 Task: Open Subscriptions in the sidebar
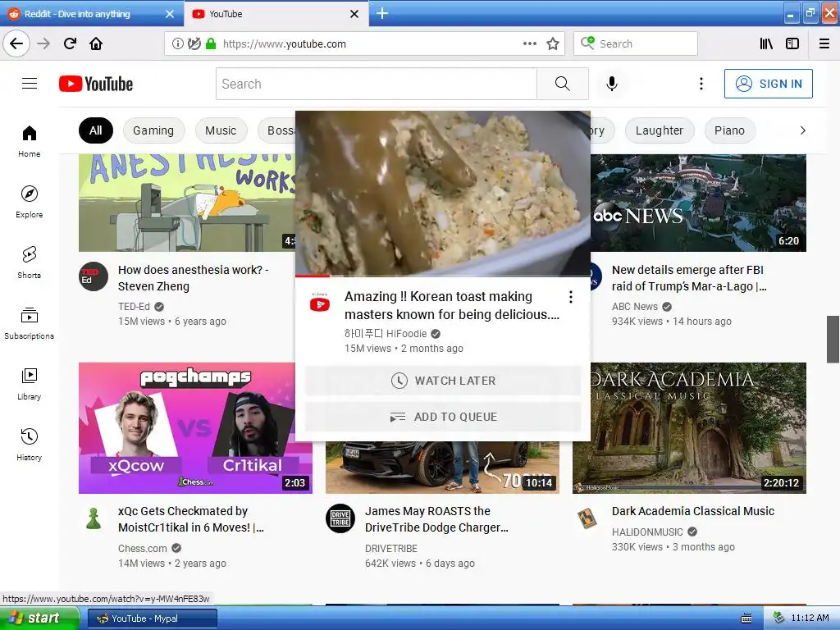(x=29, y=323)
